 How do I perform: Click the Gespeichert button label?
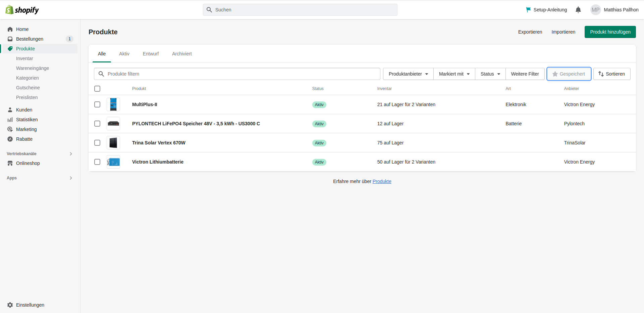pyautogui.click(x=572, y=74)
